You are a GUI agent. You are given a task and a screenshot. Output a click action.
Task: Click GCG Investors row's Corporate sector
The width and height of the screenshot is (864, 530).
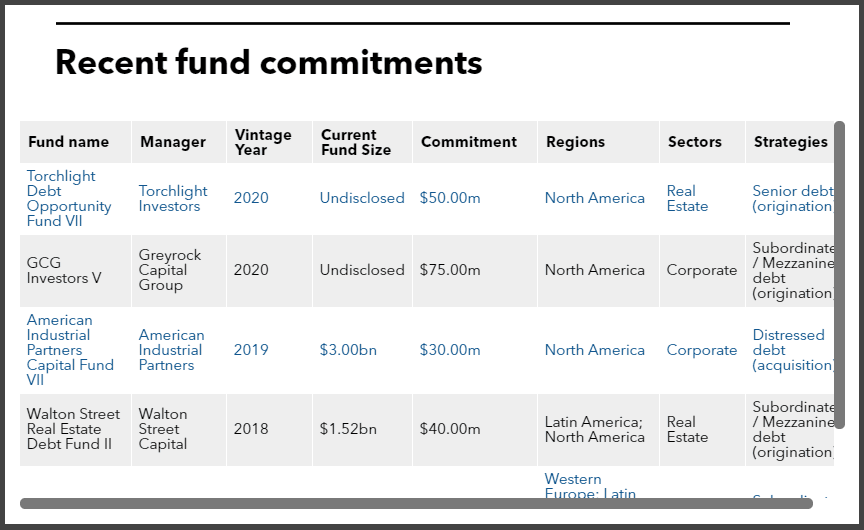click(701, 271)
